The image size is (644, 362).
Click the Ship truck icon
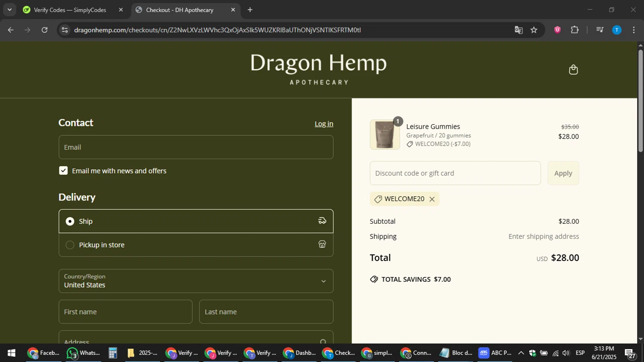point(322,221)
